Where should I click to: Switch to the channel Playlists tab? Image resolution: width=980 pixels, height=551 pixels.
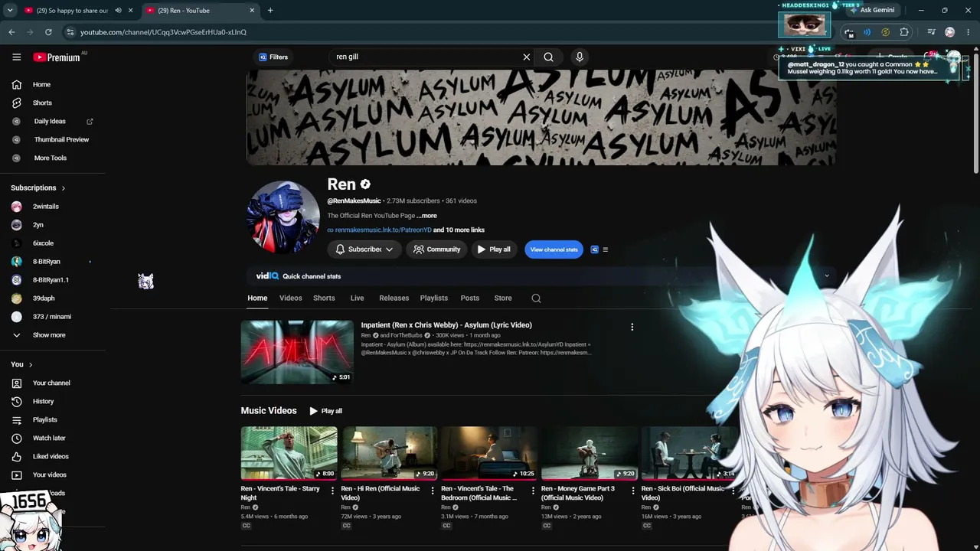click(434, 298)
